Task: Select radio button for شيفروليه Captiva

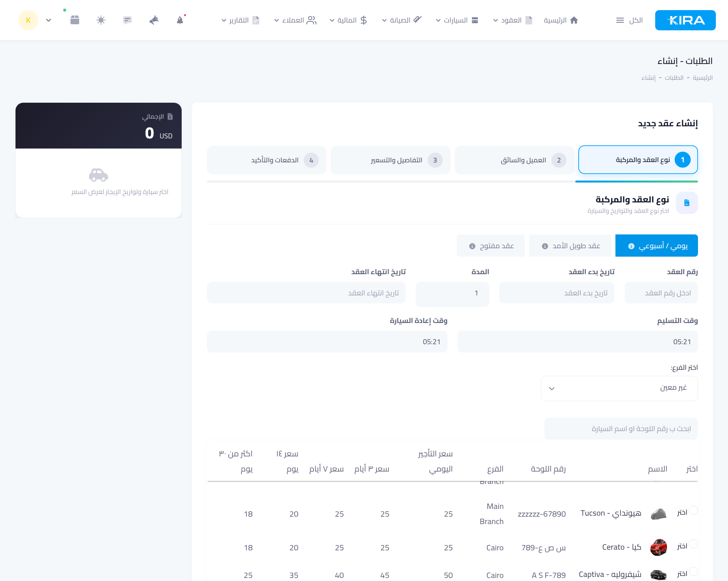Action: coord(693,571)
